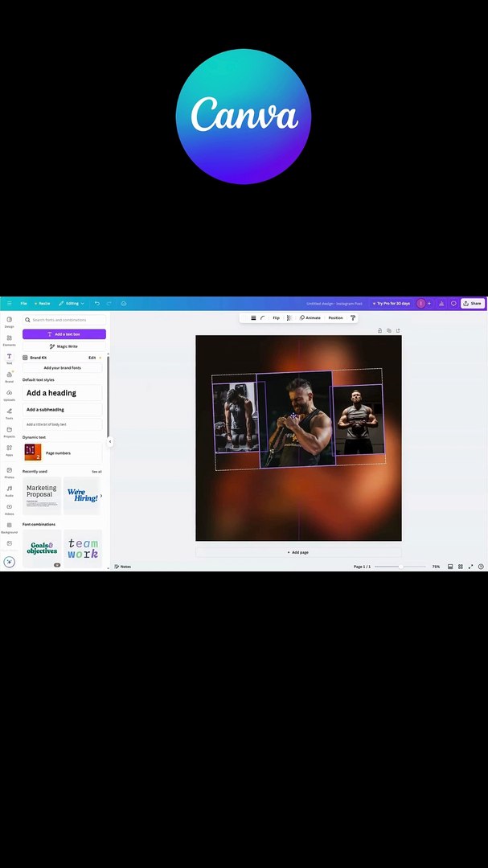Open the Canva AI assistant button
The height and width of the screenshot is (868, 488).
[x=9, y=561]
